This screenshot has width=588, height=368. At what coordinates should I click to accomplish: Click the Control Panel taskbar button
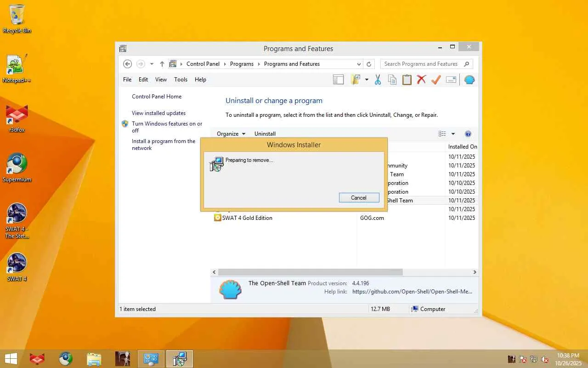click(151, 359)
